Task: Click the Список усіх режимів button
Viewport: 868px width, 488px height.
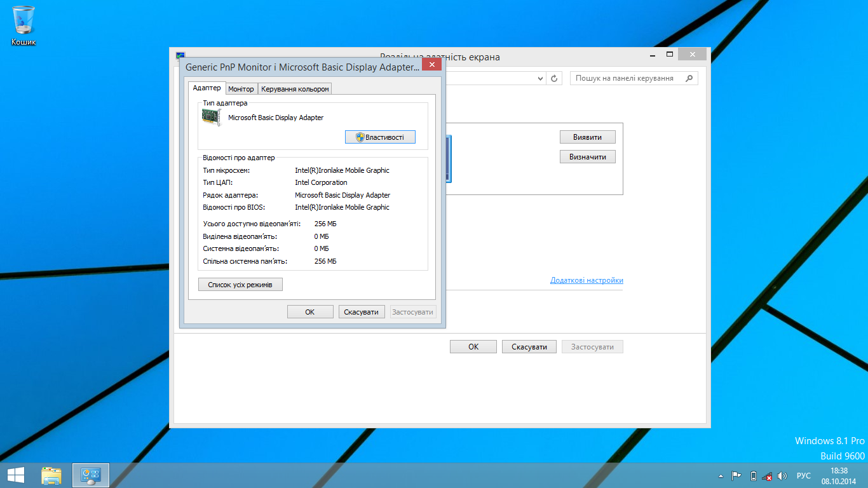Action: click(240, 285)
